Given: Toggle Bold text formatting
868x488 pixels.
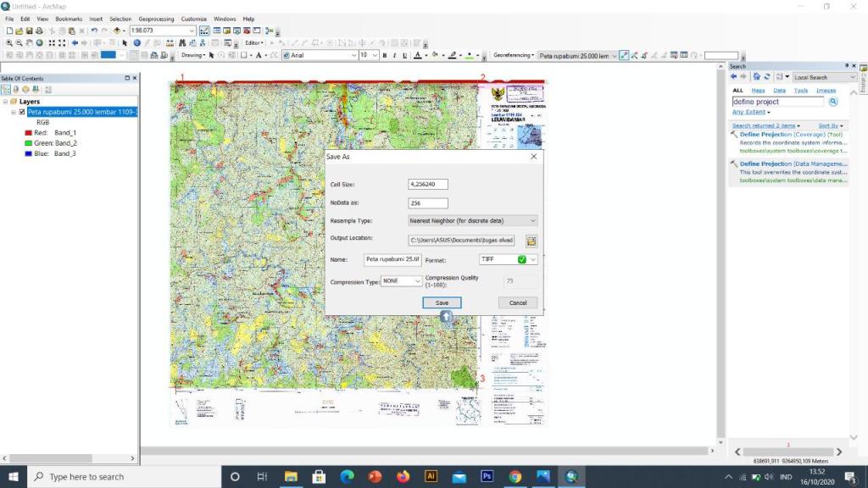Looking at the screenshot, I should [x=385, y=55].
